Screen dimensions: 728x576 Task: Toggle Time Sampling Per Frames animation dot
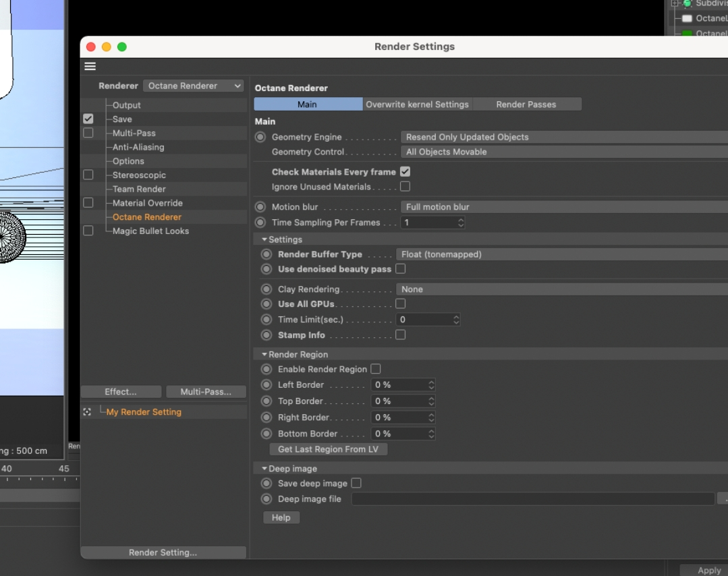coord(260,223)
